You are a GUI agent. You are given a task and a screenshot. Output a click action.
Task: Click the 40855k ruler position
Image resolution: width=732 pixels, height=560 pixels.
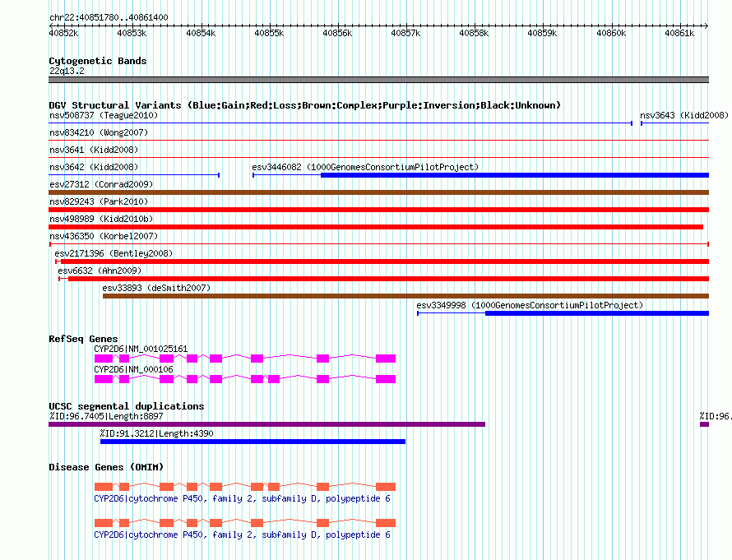pyautogui.click(x=269, y=33)
